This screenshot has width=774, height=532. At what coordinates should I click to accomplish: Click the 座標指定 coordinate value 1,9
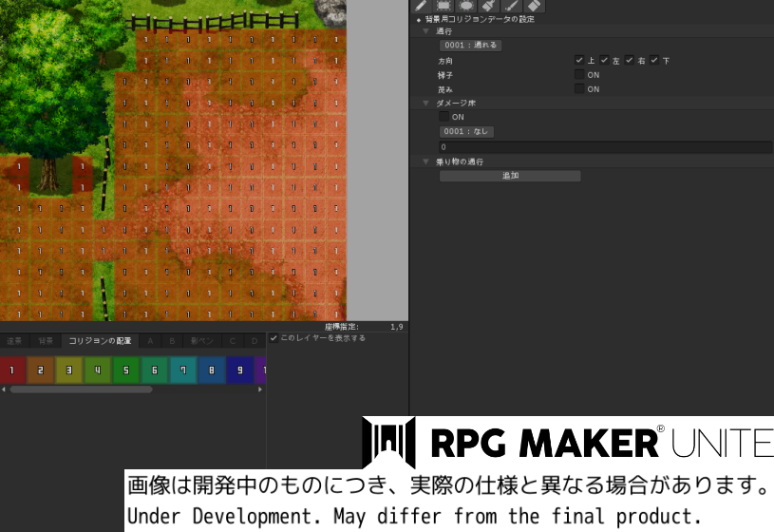click(x=396, y=327)
